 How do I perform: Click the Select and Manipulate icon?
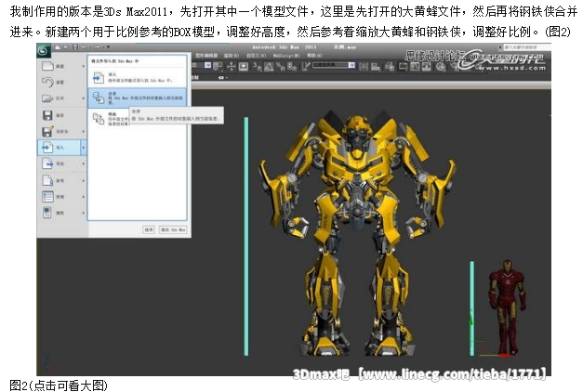pos(231,67)
